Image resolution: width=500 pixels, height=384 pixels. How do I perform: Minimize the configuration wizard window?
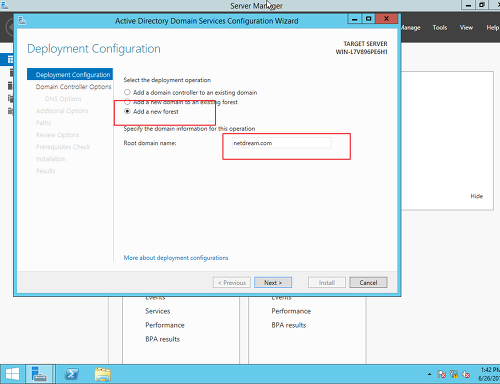click(354, 19)
